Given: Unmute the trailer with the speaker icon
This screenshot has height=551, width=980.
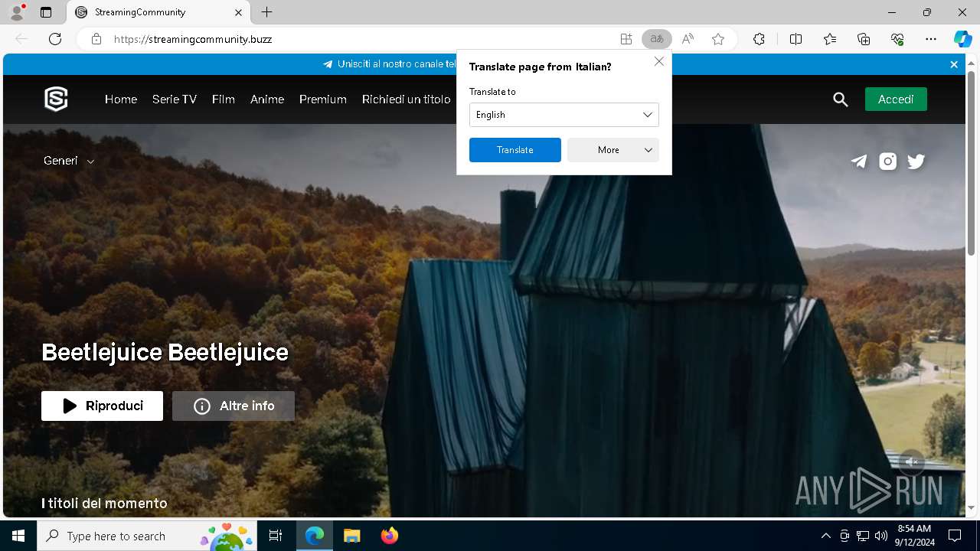Looking at the screenshot, I should tap(911, 461).
